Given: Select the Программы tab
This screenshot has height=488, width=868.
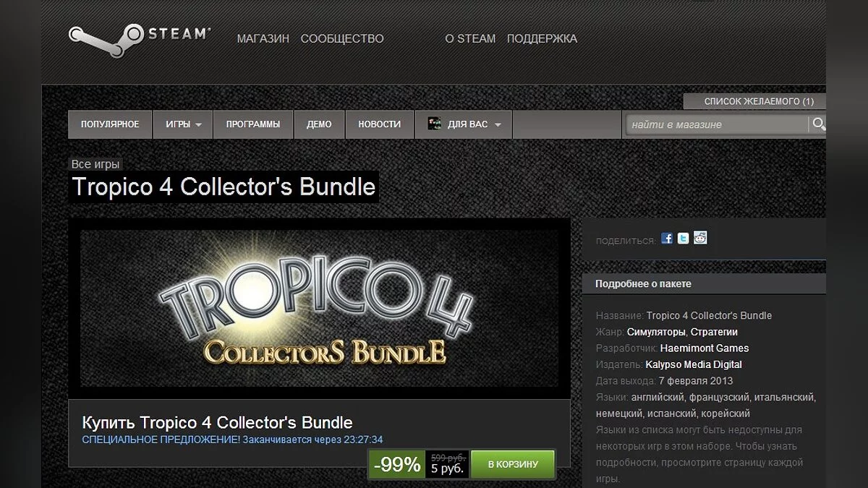Looking at the screenshot, I should click(x=253, y=124).
